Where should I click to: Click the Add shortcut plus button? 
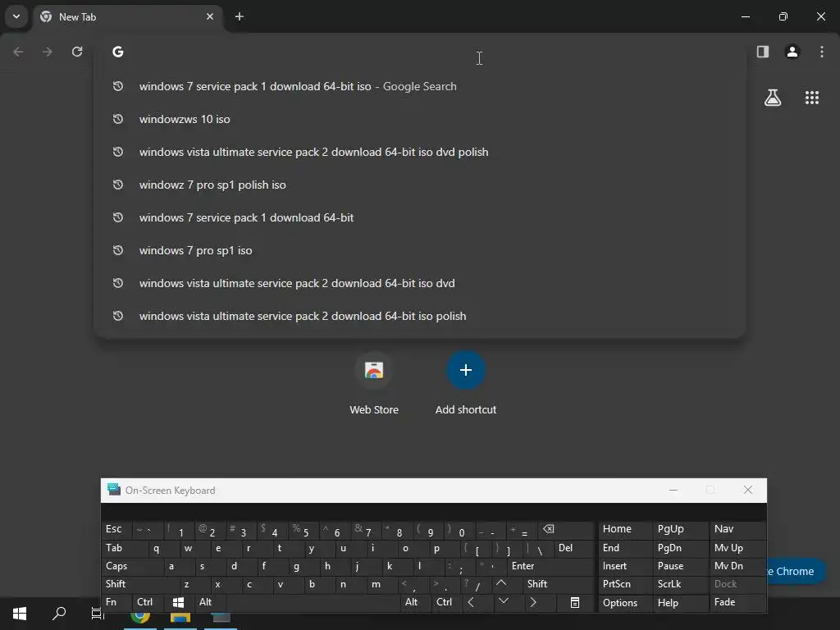[466, 370]
